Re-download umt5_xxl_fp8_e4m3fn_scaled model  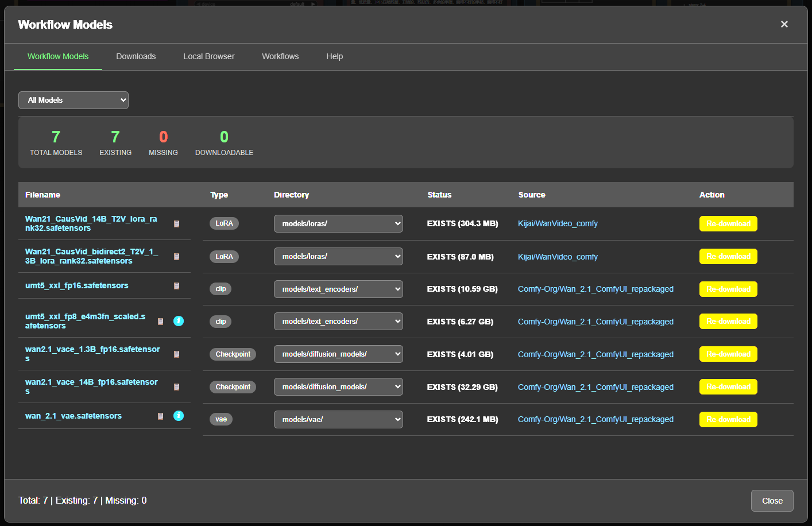pyautogui.click(x=728, y=321)
